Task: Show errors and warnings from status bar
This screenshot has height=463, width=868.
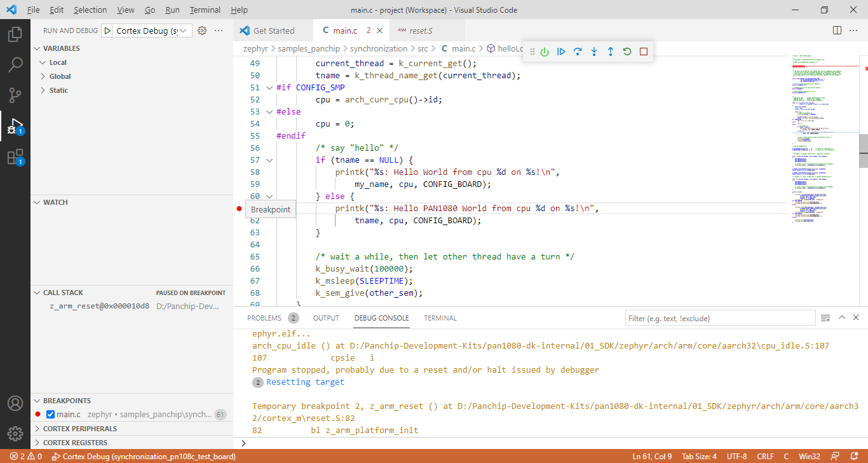Action: click(x=26, y=457)
